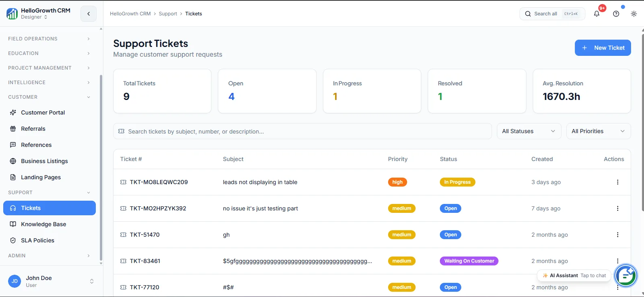Screen dimensions: 644x297
Task: Click the ticket icon beside TKT-MO2HPZYK392
Action: tap(123, 208)
